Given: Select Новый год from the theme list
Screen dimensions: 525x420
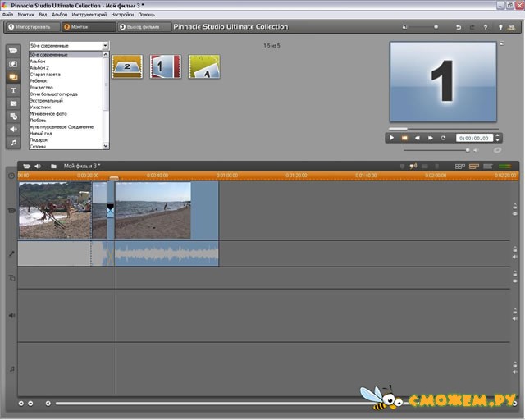Looking at the screenshot, I should (x=41, y=134).
